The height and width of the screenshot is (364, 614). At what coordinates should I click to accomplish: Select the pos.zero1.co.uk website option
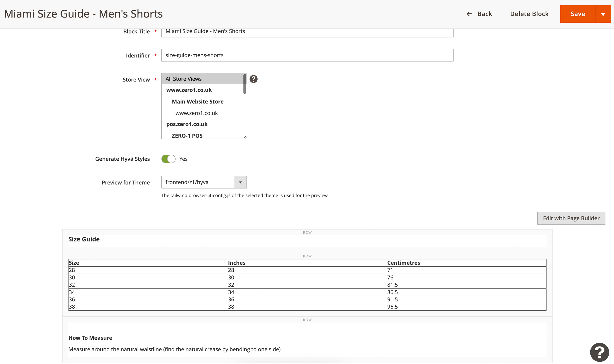point(187,124)
